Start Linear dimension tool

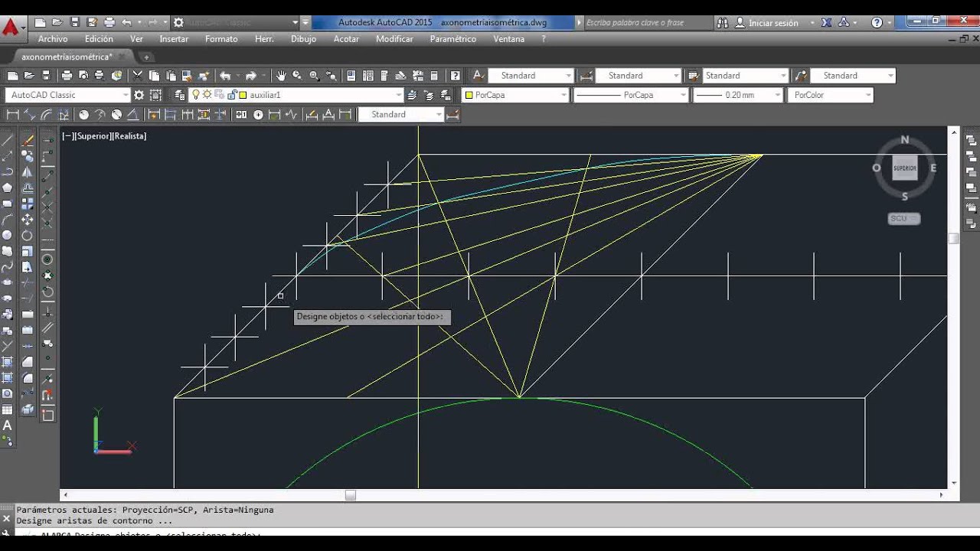(12, 115)
